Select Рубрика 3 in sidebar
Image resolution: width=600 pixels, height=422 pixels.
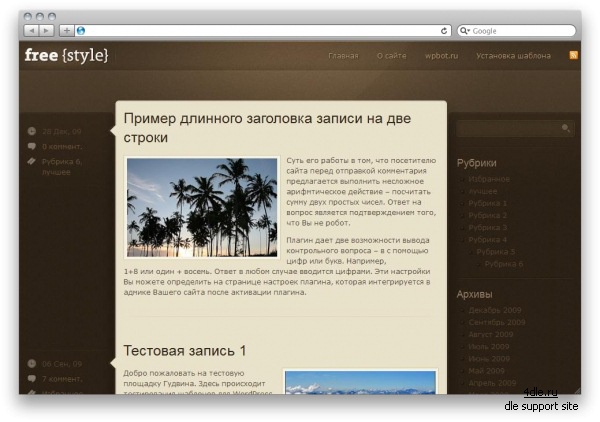pyautogui.click(x=488, y=228)
